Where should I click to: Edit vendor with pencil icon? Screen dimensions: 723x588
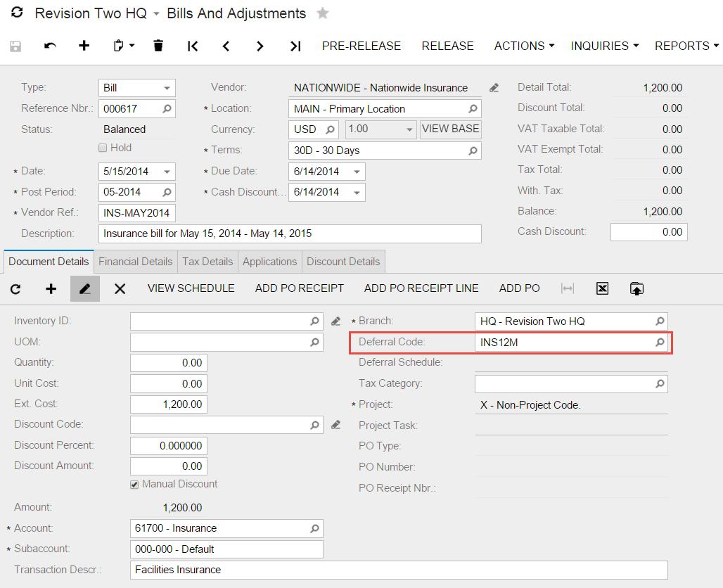coord(494,88)
